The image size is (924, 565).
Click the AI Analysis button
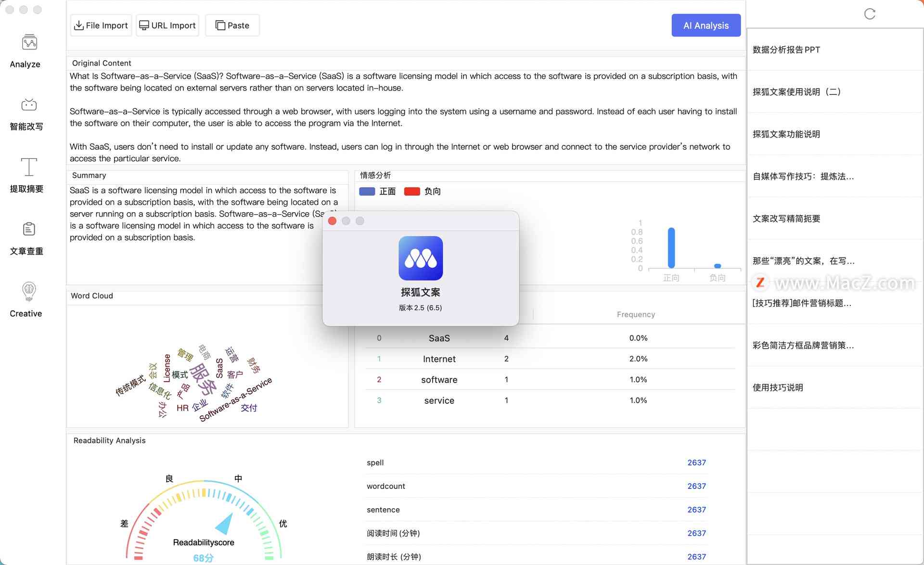click(x=706, y=25)
